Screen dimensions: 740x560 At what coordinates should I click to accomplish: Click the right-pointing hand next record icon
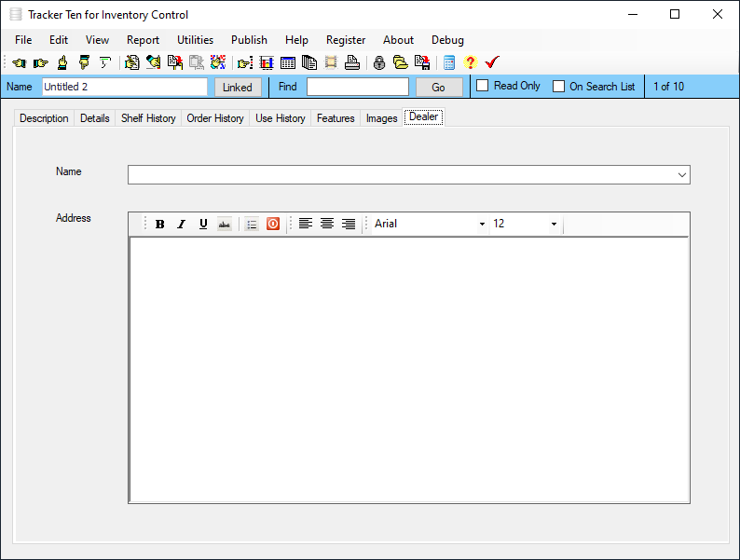[41, 62]
